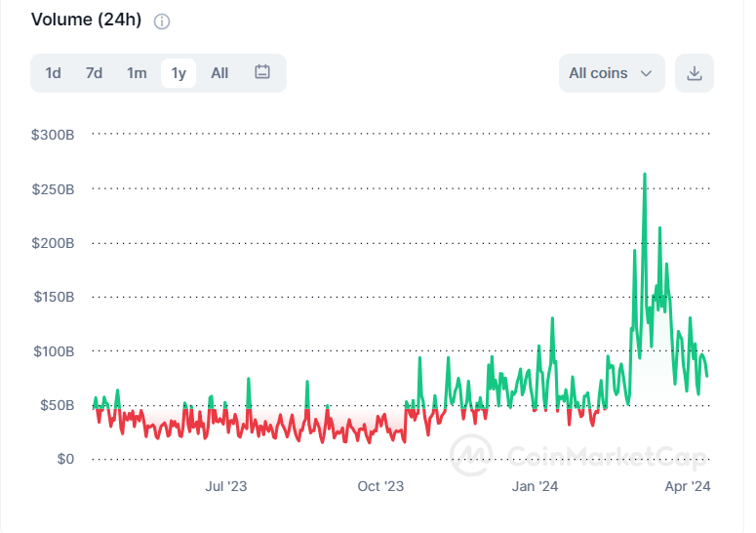This screenshot has width=756, height=533.
Task: Click the $50B axis label
Action: click(x=57, y=405)
